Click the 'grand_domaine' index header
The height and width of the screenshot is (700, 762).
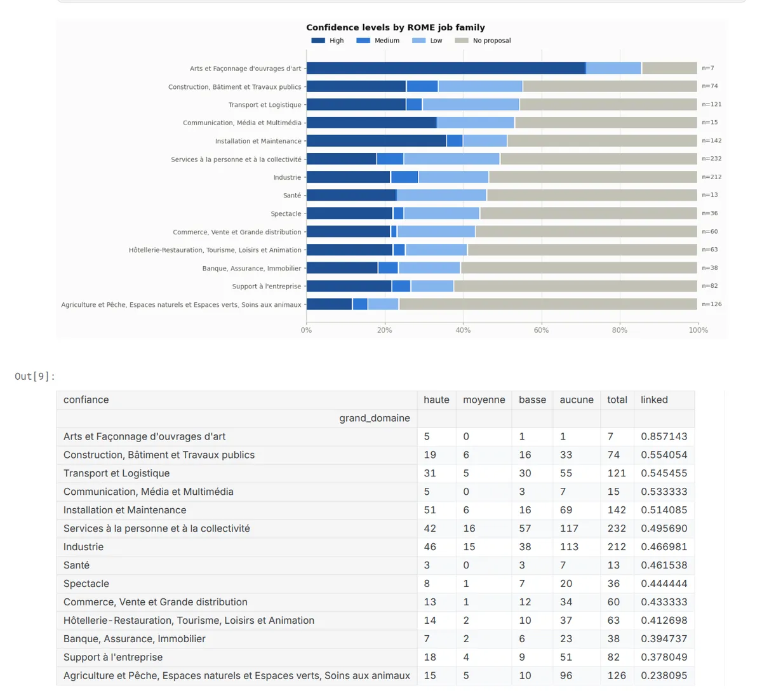[x=375, y=418]
